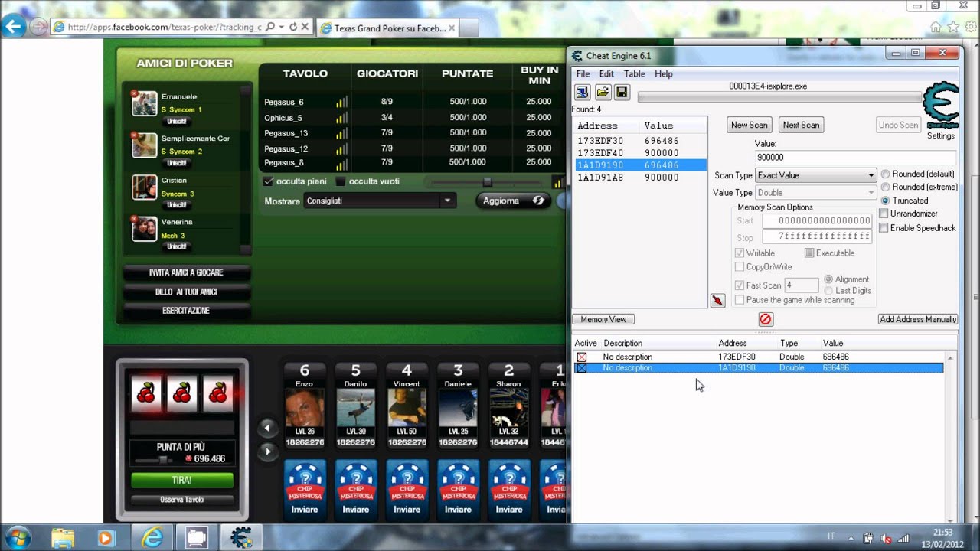Click the volume speaker icon in system tray
The width and height of the screenshot is (980, 551).
pyautogui.click(x=886, y=538)
